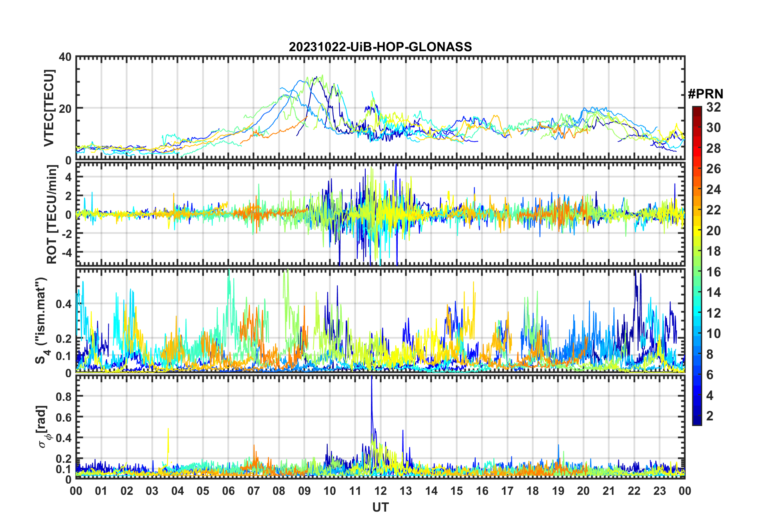Click the 06 hour tick on UT axis

[228, 491]
